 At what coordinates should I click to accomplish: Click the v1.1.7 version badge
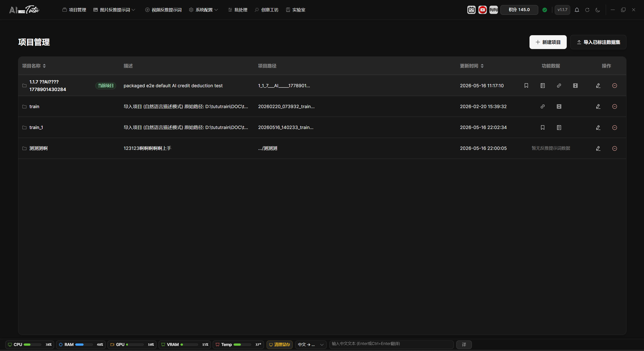point(562,10)
